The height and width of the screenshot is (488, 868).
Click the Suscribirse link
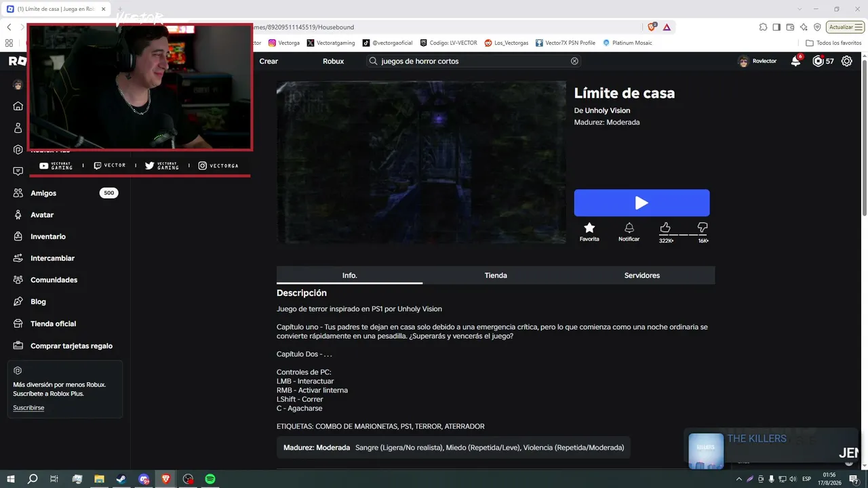pyautogui.click(x=28, y=407)
